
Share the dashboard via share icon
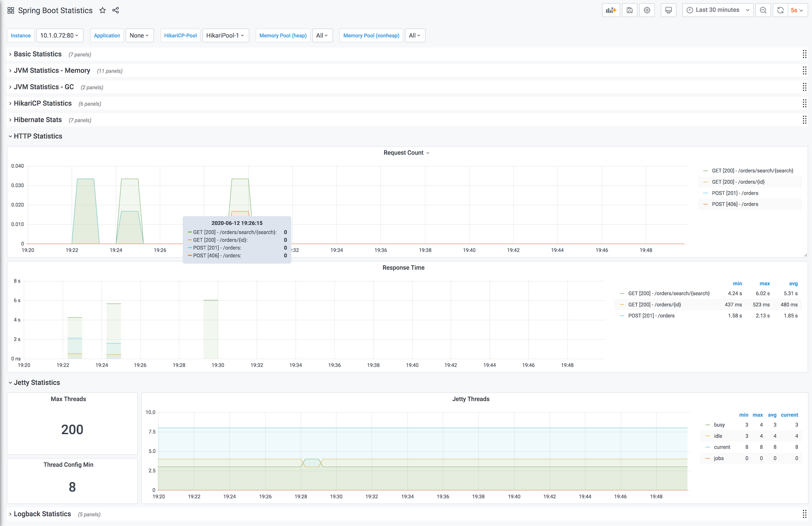(x=116, y=10)
